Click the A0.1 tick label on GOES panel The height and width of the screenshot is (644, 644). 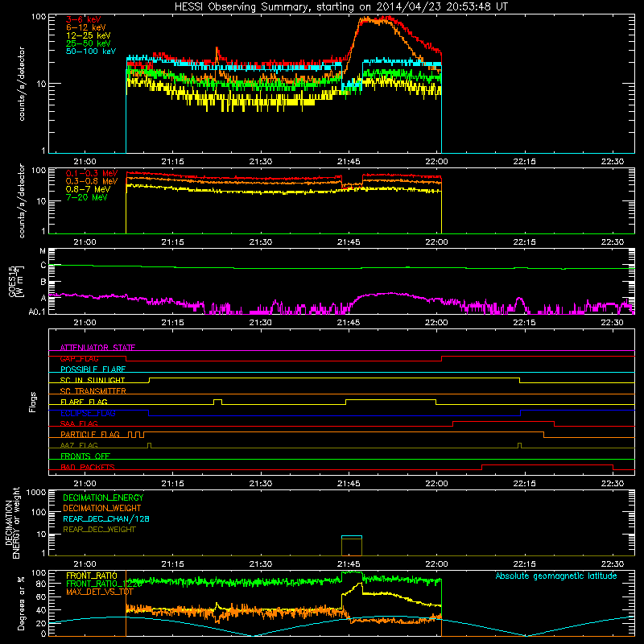(x=37, y=312)
